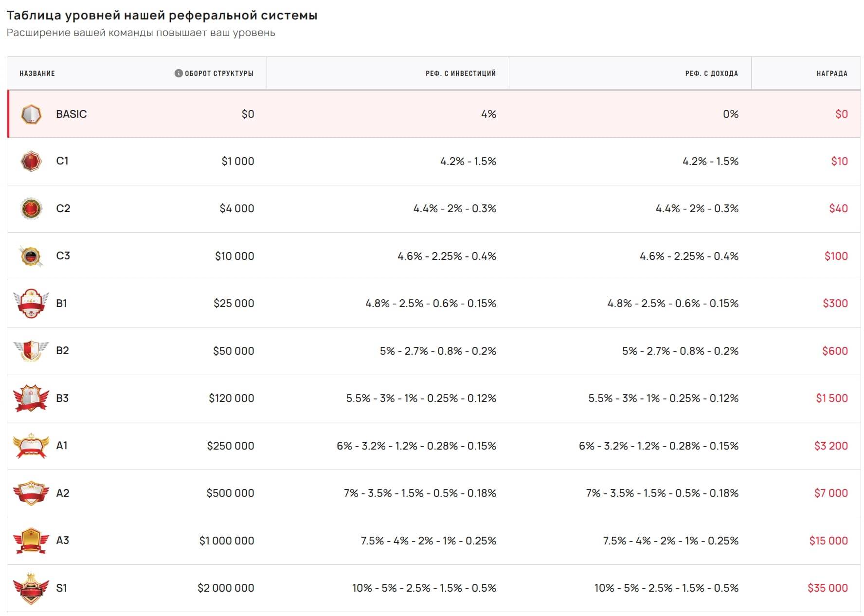Click the A2 level badge icon
Viewport: 864px width, 616px height.
click(x=31, y=493)
